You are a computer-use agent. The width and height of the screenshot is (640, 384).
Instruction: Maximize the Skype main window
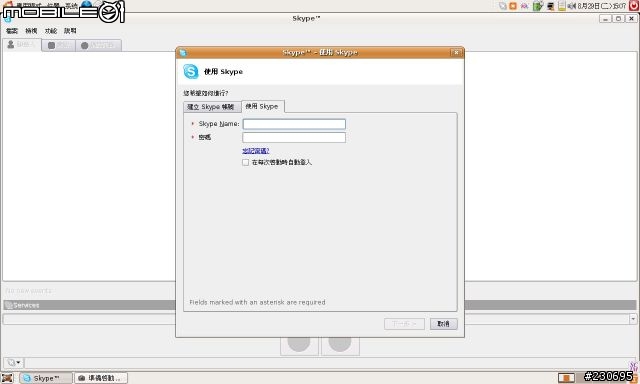[x=618, y=19]
